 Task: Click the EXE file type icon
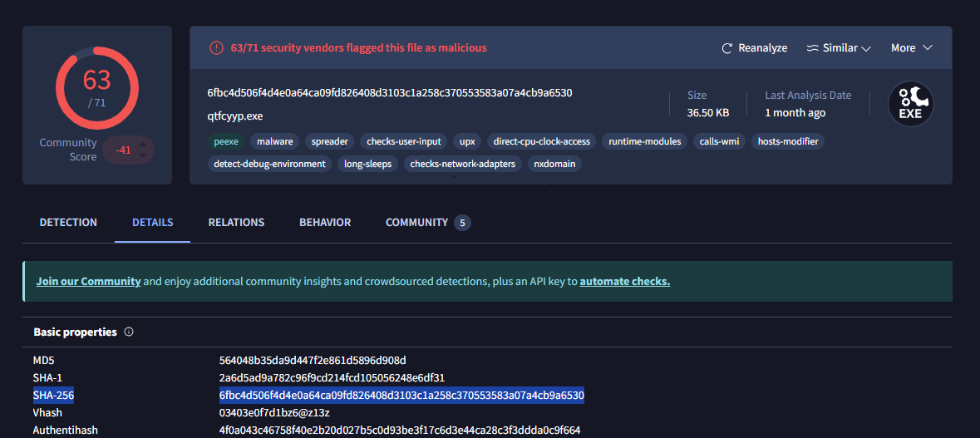pos(910,104)
